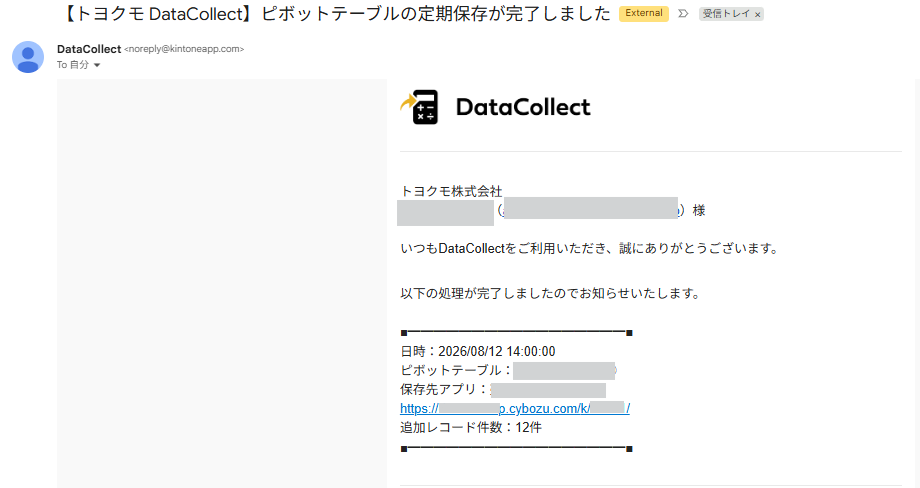Click the トヨクモ株式会社 company name
Screen dimensions: 920x488
point(451,191)
